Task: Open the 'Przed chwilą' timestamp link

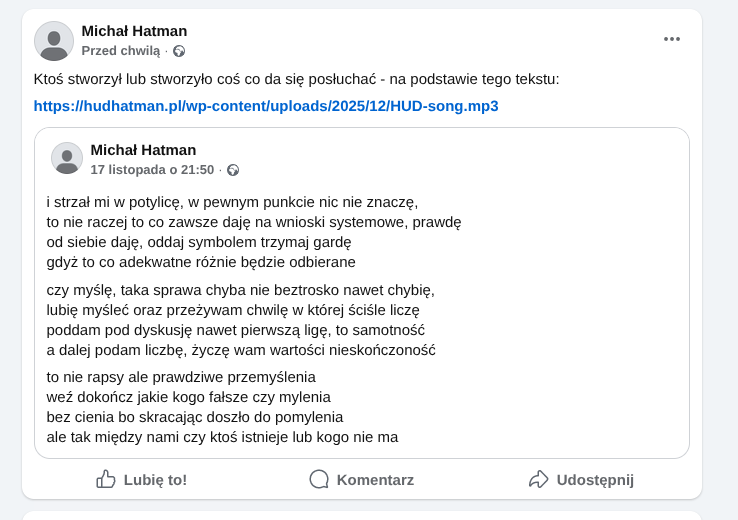Action: coord(120,51)
